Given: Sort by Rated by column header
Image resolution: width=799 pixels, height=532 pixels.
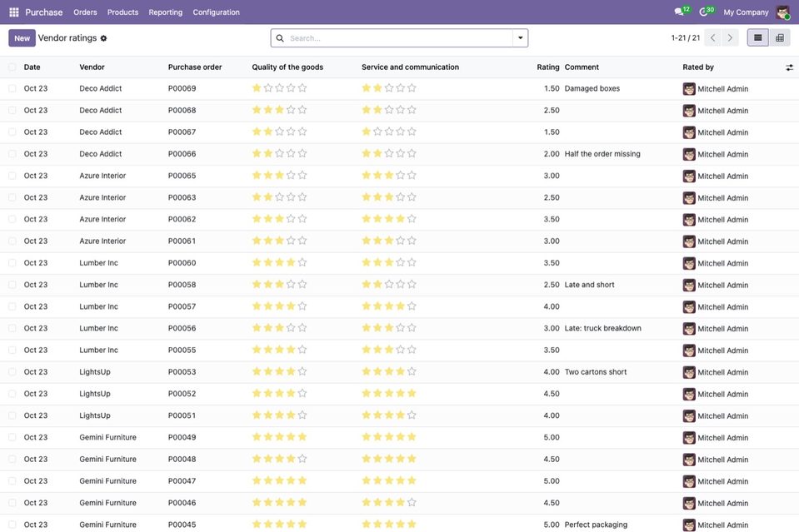Looking at the screenshot, I should [698, 67].
